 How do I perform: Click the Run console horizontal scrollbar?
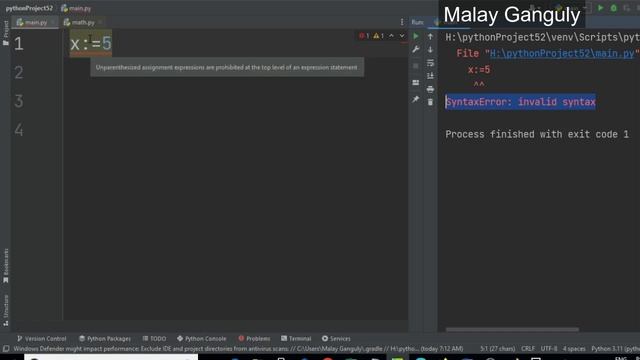(512, 329)
